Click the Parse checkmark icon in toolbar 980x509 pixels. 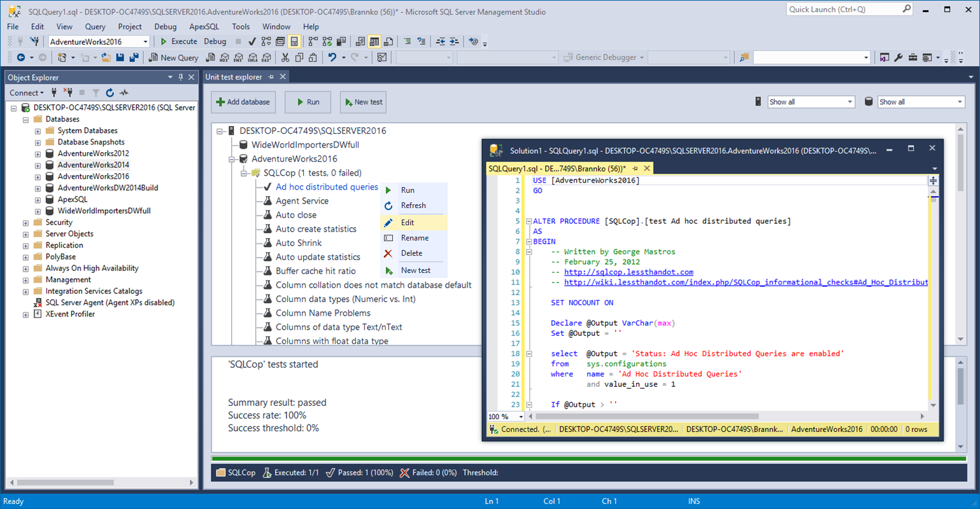pos(252,41)
